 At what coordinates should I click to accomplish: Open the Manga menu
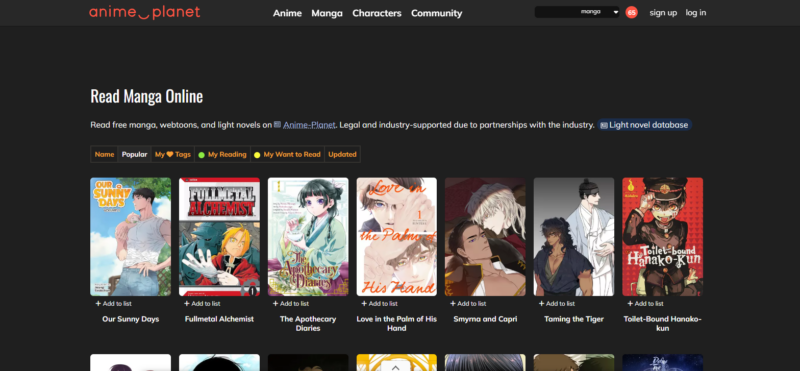[327, 13]
